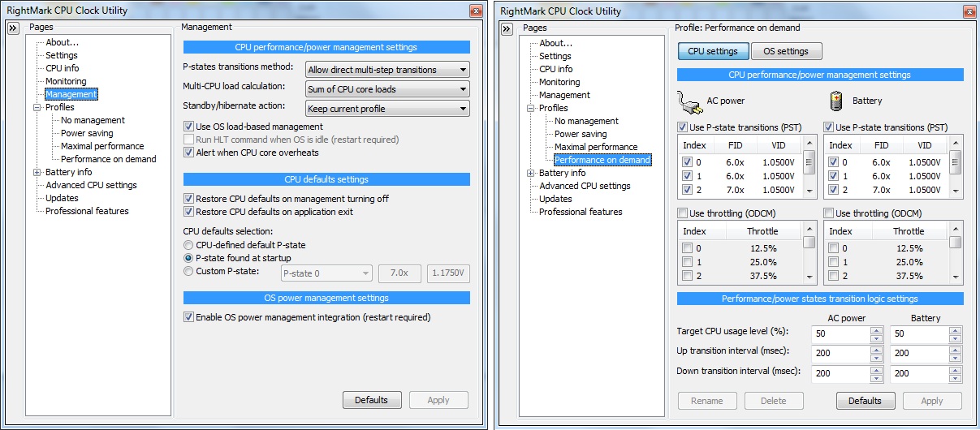Expand Battery info tree in left window

coord(37,172)
